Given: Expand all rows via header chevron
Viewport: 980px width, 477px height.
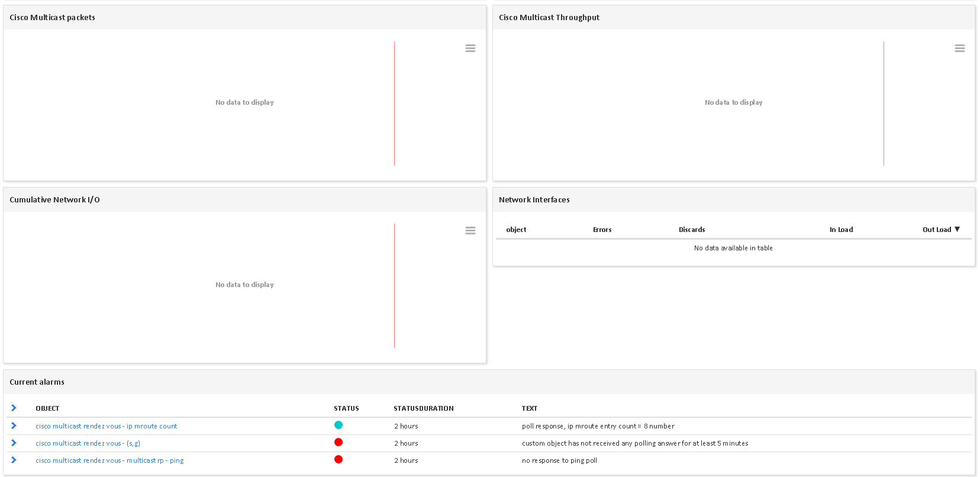Looking at the screenshot, I should pyautogui.click(x=14, y=408).
